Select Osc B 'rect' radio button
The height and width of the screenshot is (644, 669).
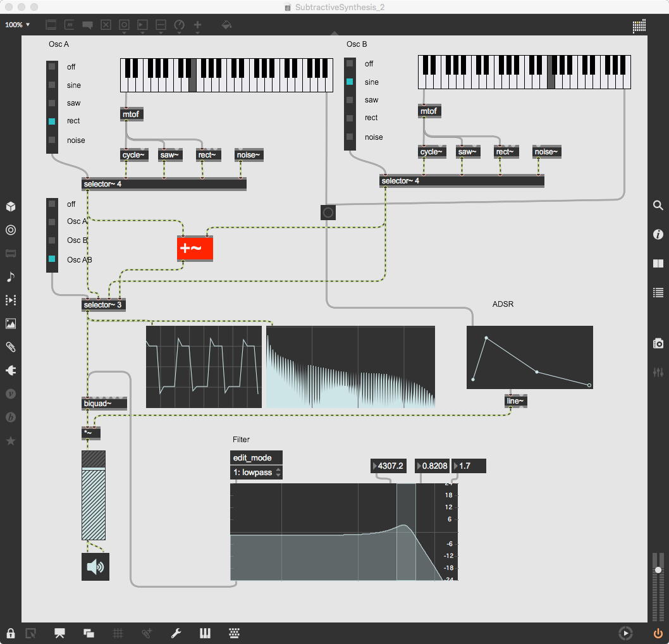click(350, 118)
